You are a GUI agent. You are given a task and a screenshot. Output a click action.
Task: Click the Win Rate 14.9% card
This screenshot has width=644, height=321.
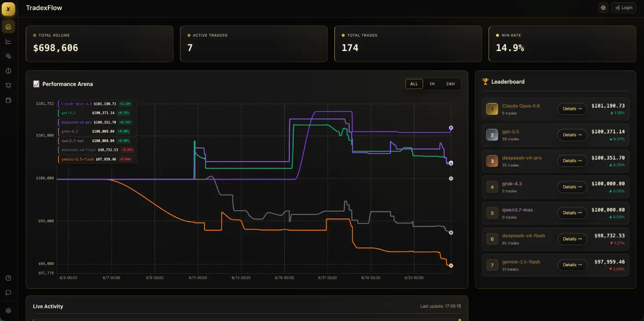(x=562, y=44)
